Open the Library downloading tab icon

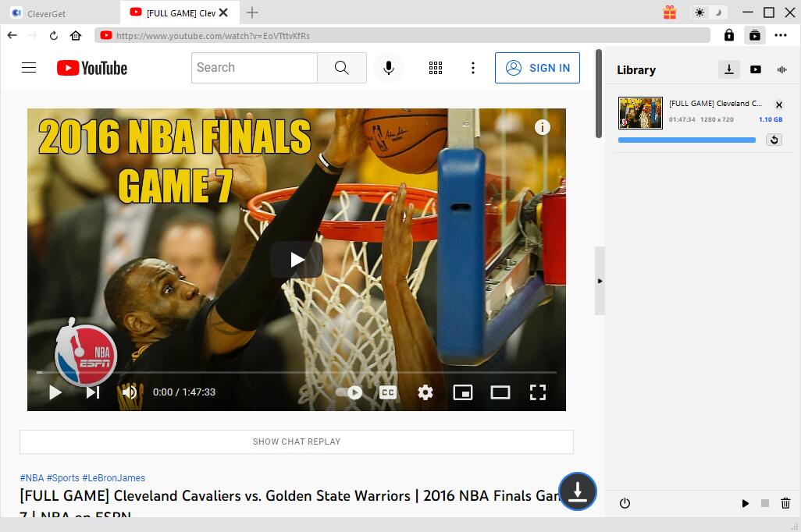pos(728,69)
